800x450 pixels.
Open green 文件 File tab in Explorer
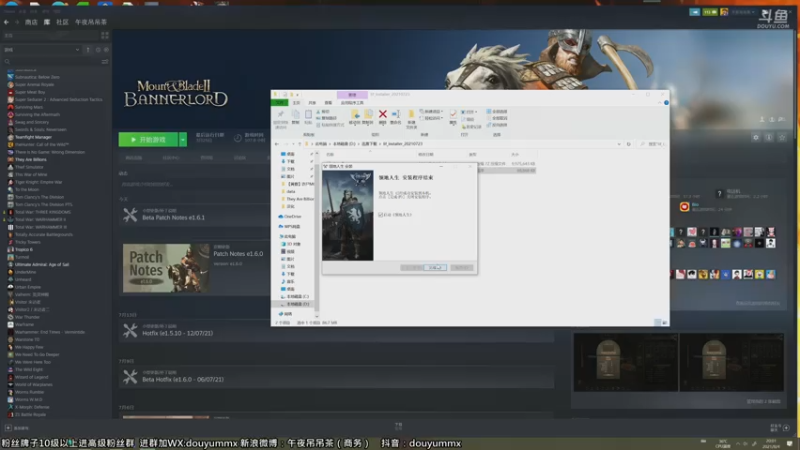(280, 103)
